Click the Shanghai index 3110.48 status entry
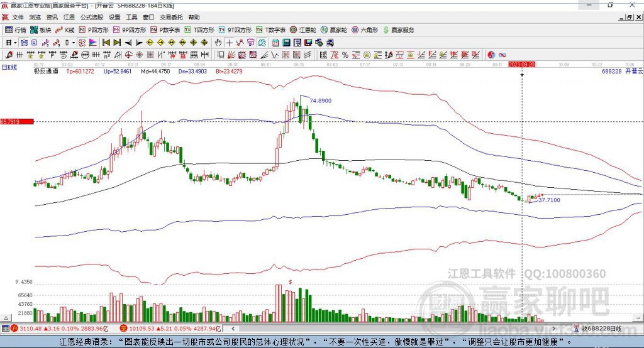 (x=59, y=329)
